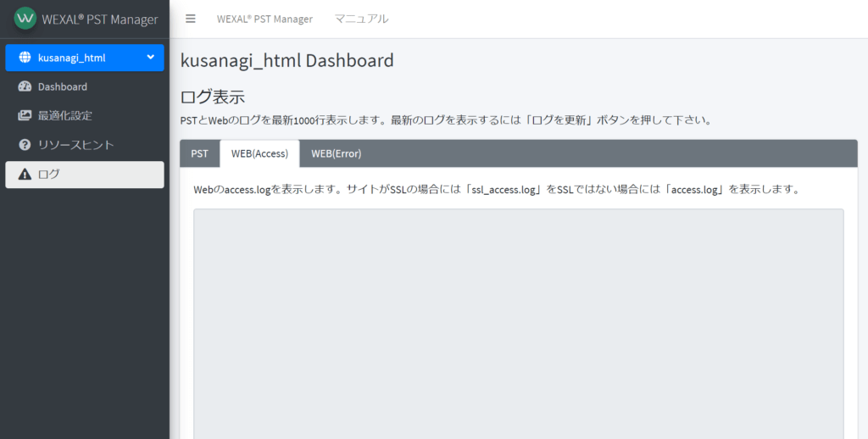Switch to the WEB(Error) tab
This screenshot has height=439, width=868.
[336, 153]
